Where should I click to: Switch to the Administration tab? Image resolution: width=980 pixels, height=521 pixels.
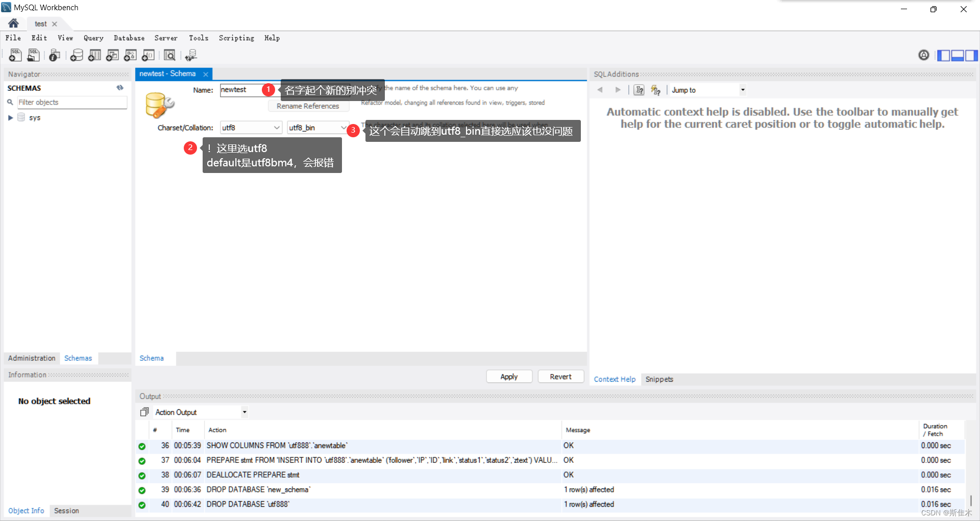[x=32, y=358]
